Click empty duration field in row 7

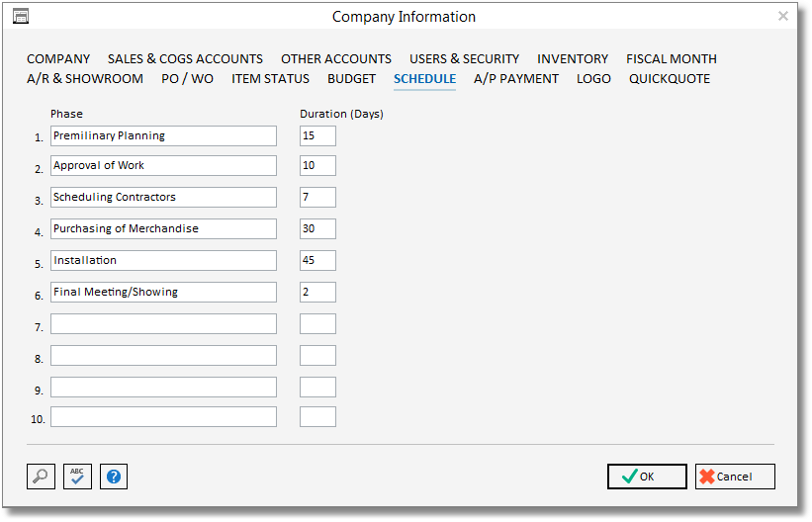coord(317,324)
